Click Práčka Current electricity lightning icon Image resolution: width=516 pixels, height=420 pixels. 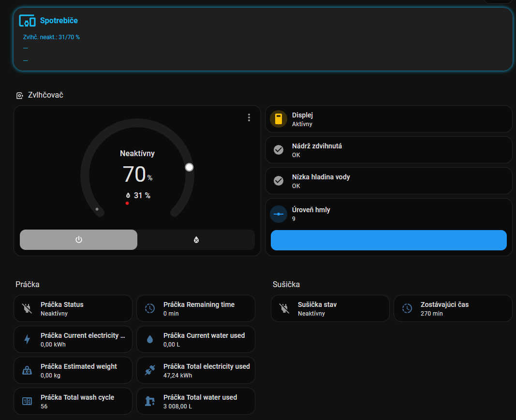tap(27, 339)
